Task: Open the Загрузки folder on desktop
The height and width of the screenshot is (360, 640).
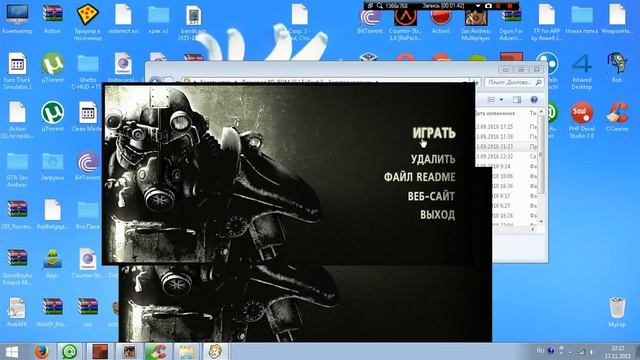Action: (x=52, y=166)
